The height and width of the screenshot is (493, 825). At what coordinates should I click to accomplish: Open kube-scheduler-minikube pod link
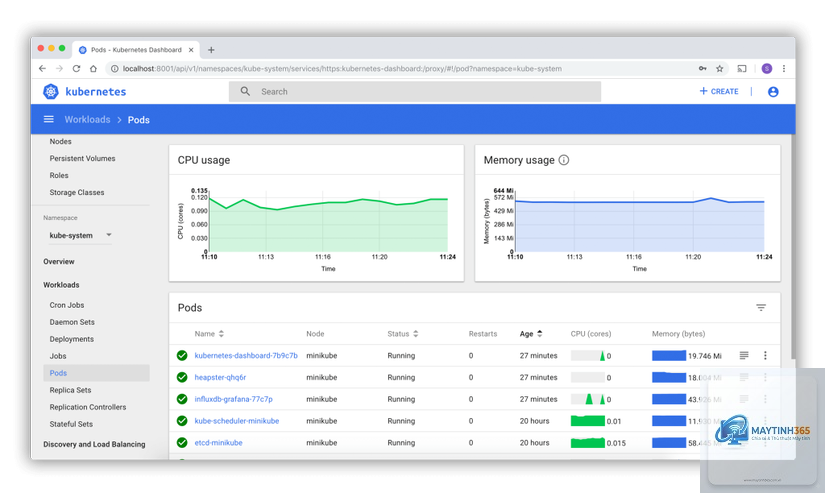(237, 421)
